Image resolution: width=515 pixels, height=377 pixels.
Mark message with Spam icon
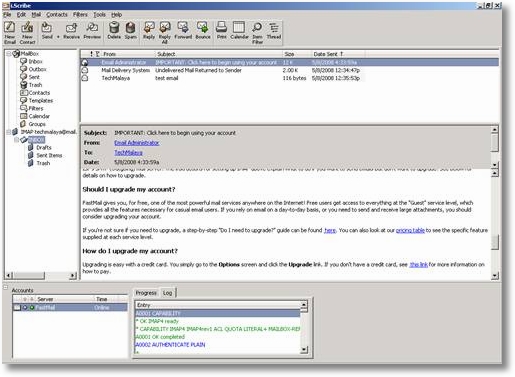[130, 31]
